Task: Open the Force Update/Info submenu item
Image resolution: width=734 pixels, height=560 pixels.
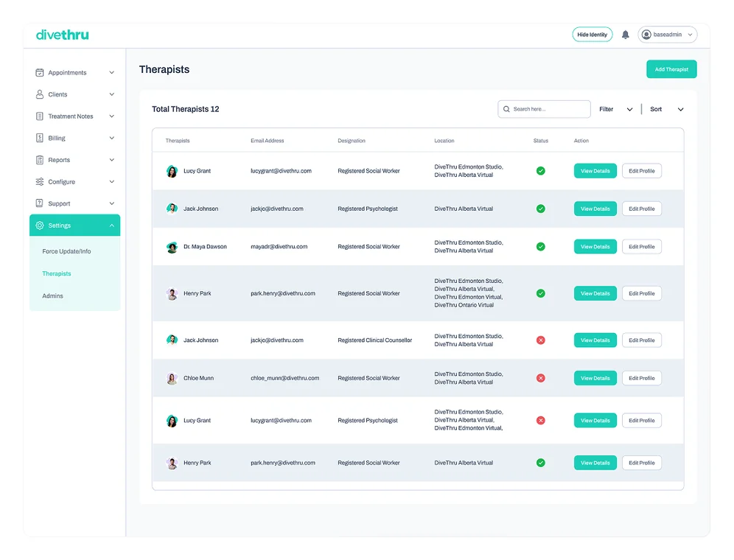Action: 66,251
